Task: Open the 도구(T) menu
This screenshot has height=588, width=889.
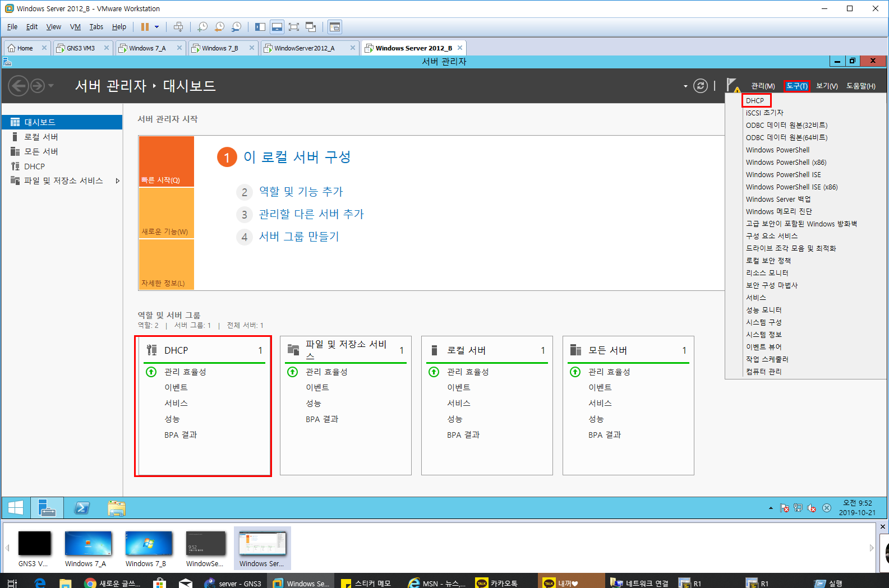Action: [796, 86]
